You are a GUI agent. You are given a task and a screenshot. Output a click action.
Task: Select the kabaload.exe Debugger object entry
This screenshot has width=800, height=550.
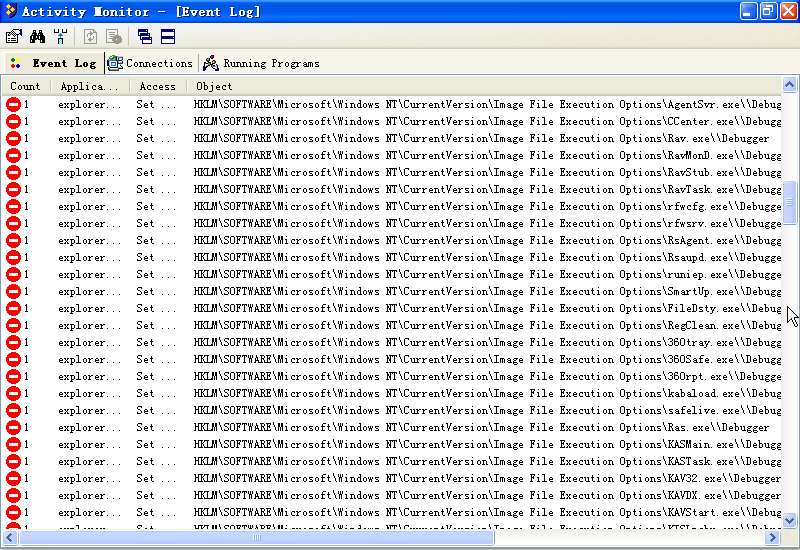tap(487, 393)
